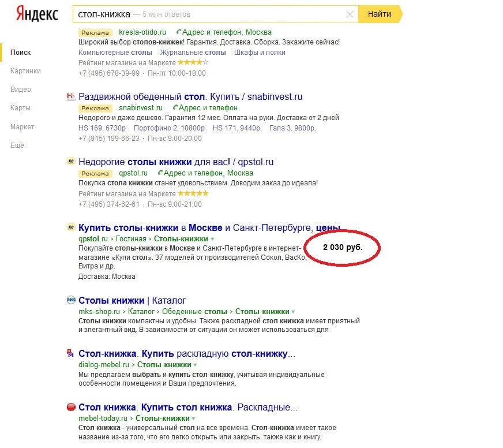Click the kresla-otido.ru Market rating stars

click(193, 62)
